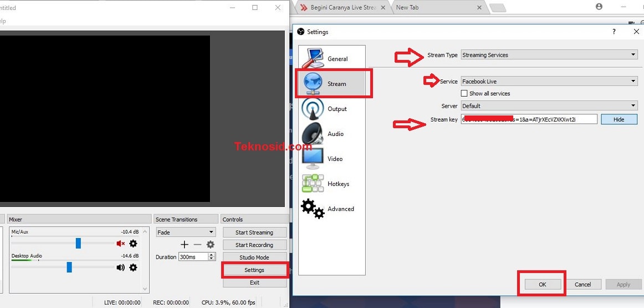Click Exit in Controls panel
The height and width of the screenshot is (308, 644).
pyautogui.click(x=254, y=282)
